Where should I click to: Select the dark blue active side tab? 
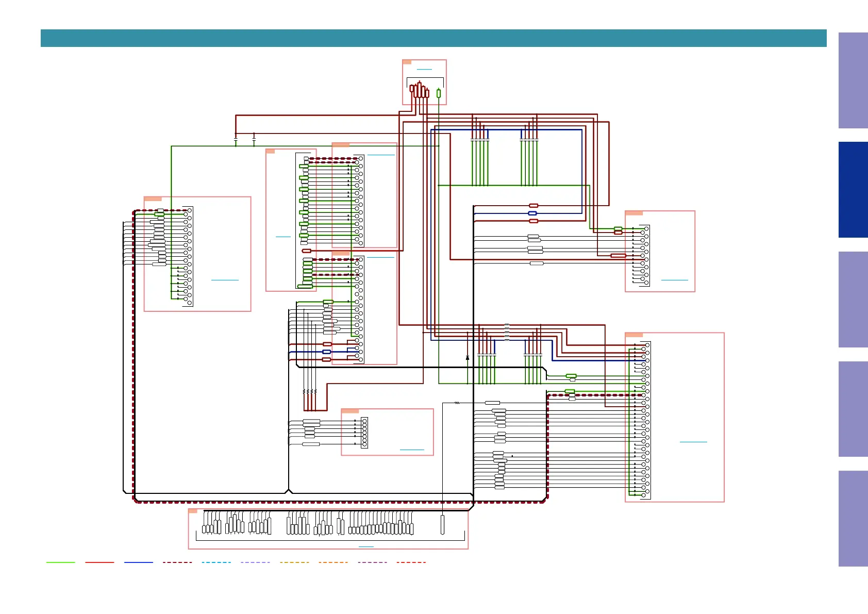[x=853, y=190]
